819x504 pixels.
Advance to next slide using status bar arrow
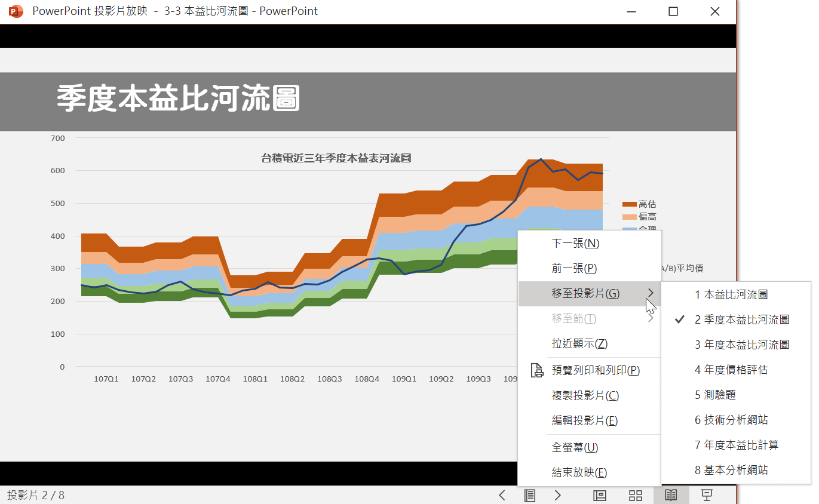pos(558,495)
